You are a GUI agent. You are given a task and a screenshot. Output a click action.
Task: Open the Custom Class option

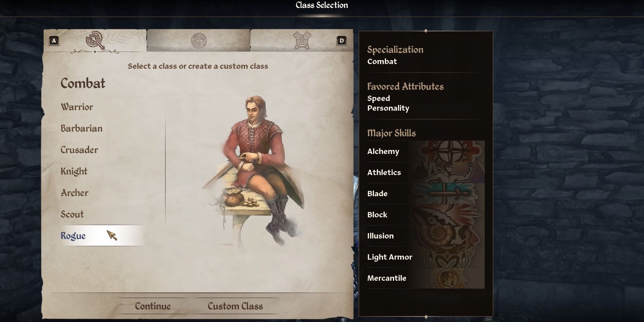click(235, 306)
